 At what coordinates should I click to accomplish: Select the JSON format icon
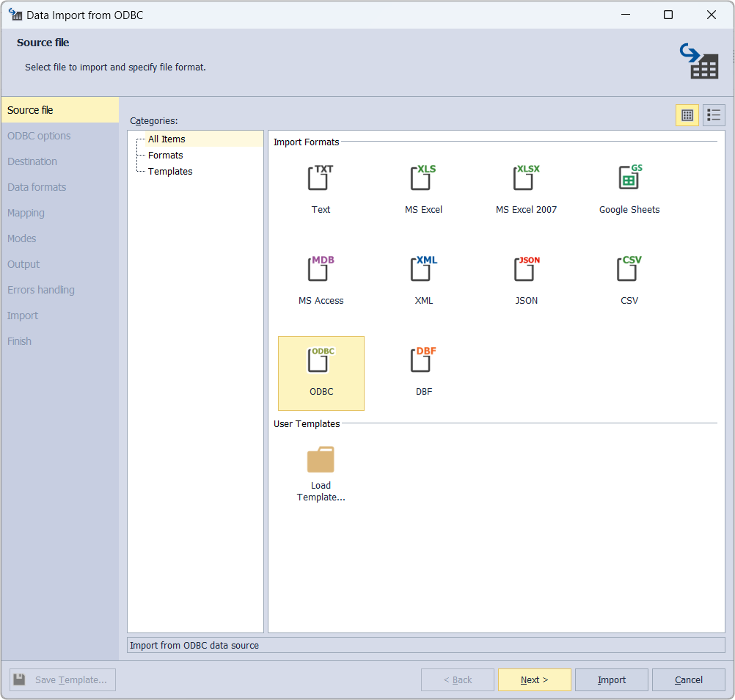(526, 279)
